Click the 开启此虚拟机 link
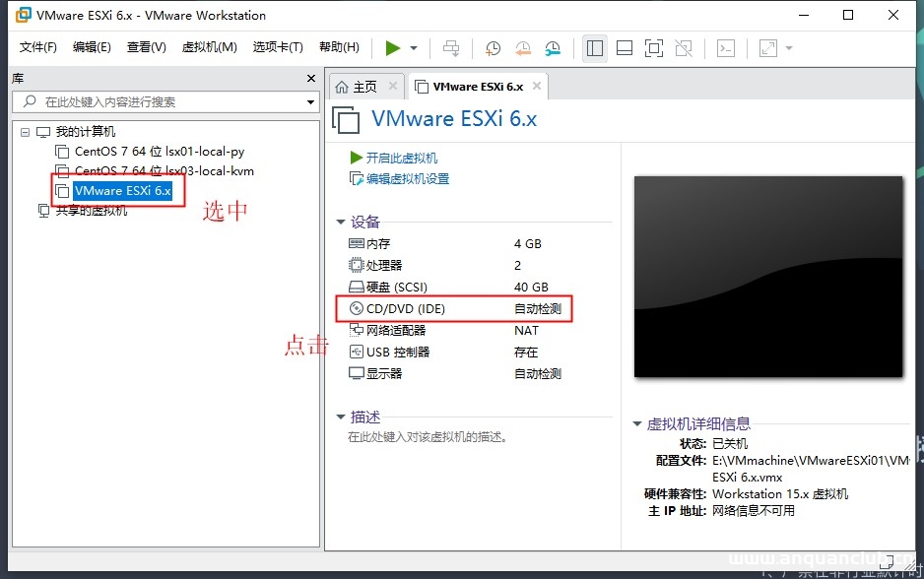 click(405, 158)
